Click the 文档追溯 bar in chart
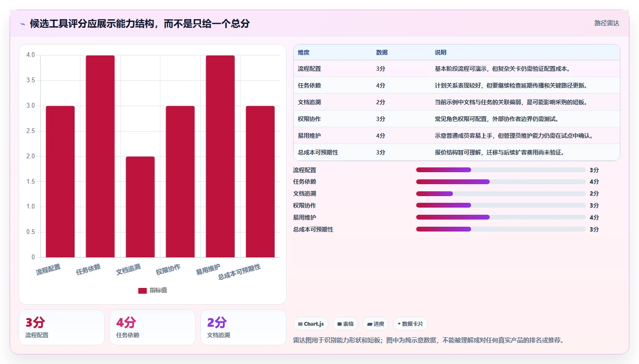 (x=140, y=207)
